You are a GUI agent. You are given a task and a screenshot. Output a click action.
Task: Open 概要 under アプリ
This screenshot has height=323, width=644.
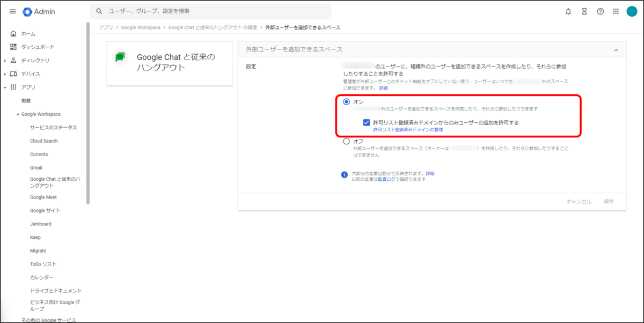point(26,101)
